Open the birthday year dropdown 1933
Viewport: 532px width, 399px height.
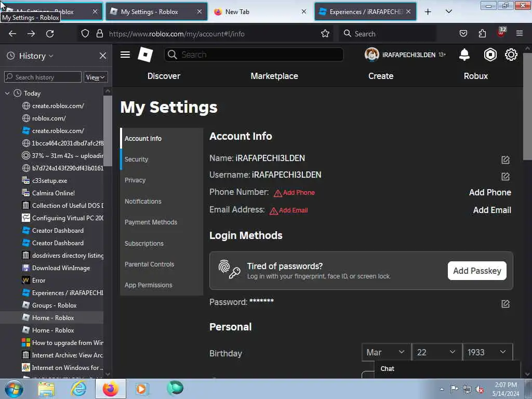pyautogui.click(x=487, y=352)
